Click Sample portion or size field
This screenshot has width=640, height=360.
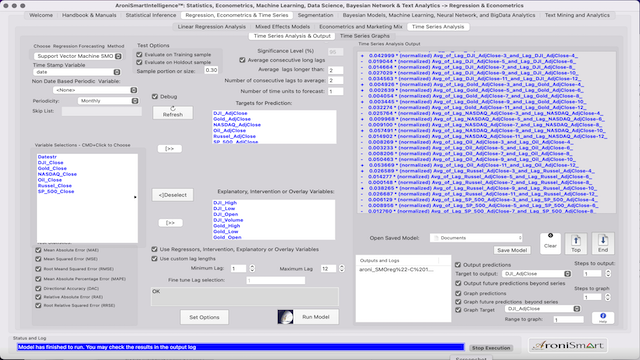[x=211, y=70]
